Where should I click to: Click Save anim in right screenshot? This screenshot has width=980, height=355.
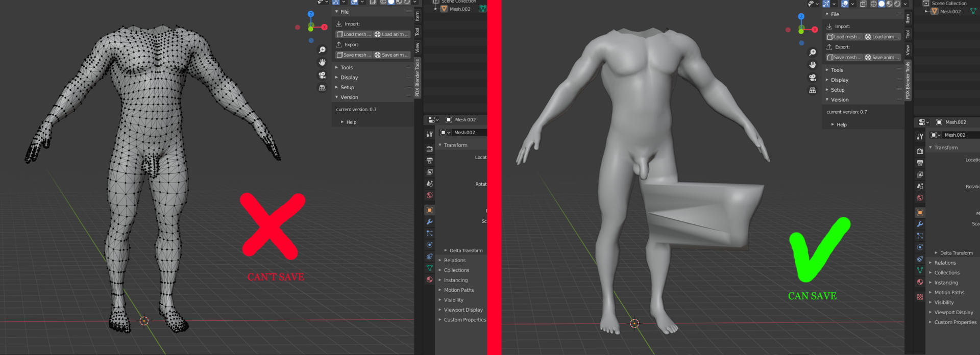(x=883, y=57)
